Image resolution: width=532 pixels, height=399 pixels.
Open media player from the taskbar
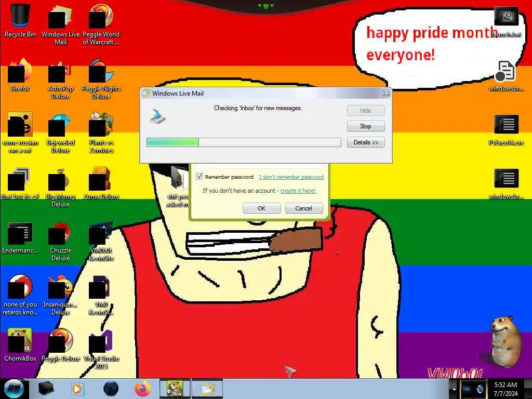77,389
